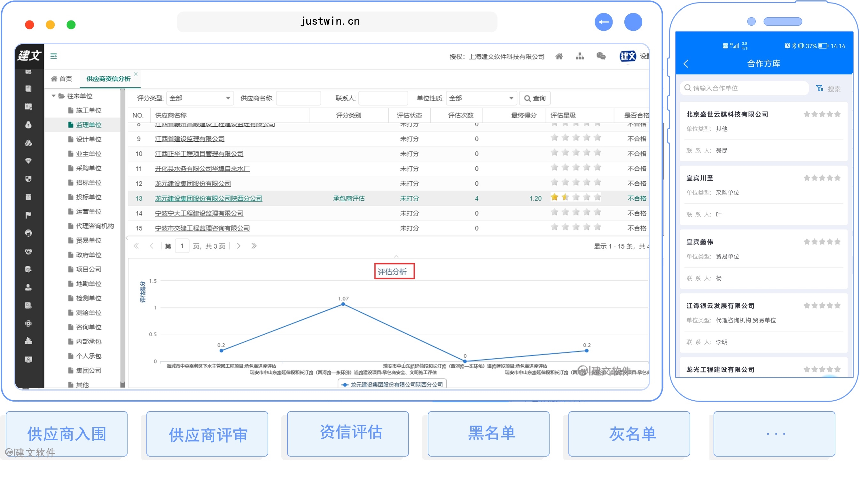868x479 pixels.
Task: Close the 供应商资信分析 tab with the x
Action: click(x=136, y=74)
